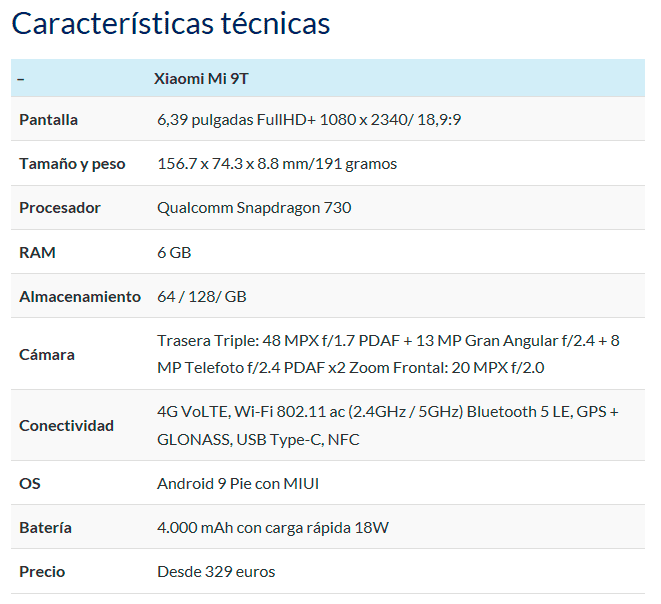The width and height of the screenshot is (661, 604).
Task: Click the '4.000 mAh con carga rápida 18W' value
Action: (x=273, y=527)
